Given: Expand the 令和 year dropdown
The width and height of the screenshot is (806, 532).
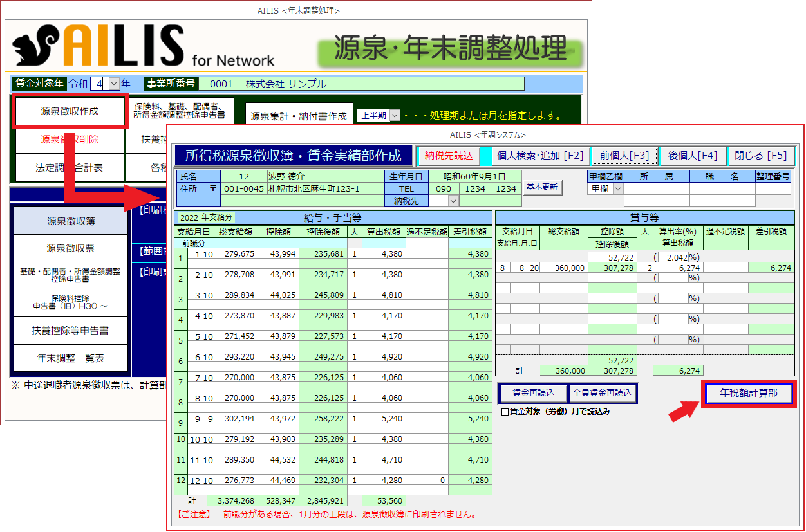Looking at the screenshot, I should point(114,84).
